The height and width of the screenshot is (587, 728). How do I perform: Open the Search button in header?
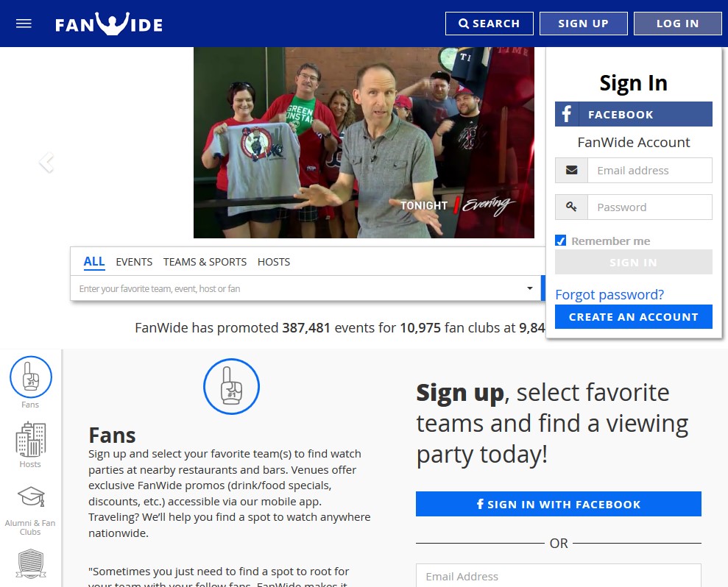pyautogui.click(x=490, y=24)
